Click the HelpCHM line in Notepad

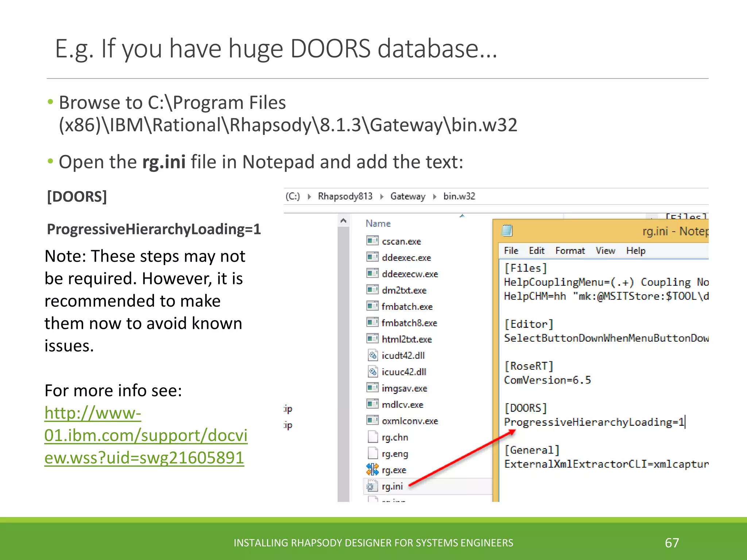pos(606,296)
